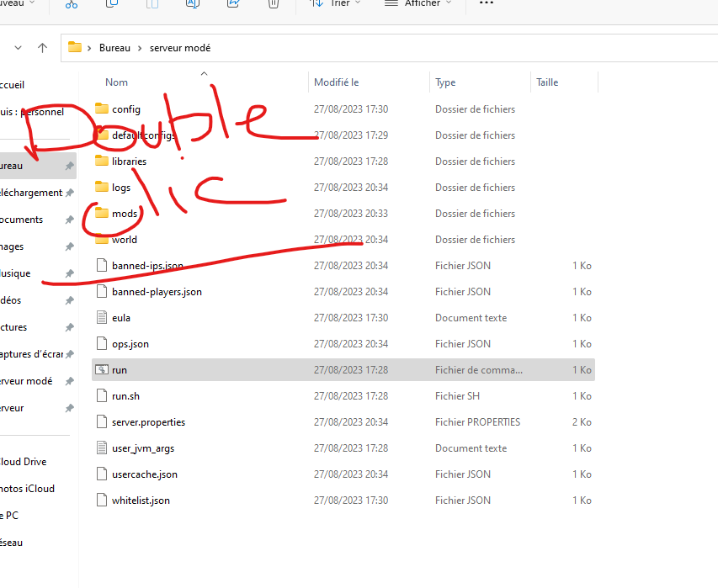Expand the recent locations chevron
718x588 pixels.
point(19,48)
